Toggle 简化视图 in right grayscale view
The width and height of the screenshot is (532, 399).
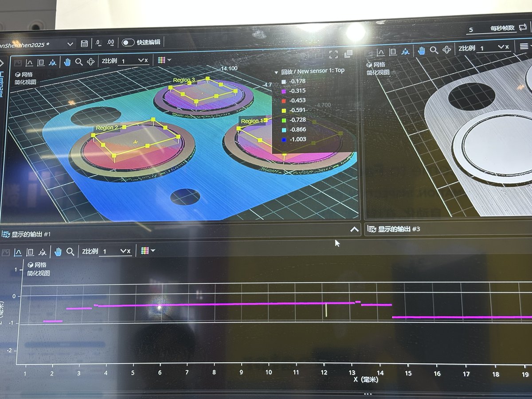pyautogui.click(x=378, y=72)
